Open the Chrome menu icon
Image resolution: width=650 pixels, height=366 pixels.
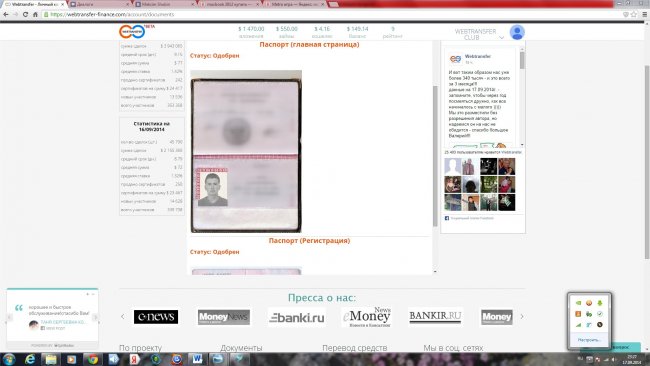(645, 14)
